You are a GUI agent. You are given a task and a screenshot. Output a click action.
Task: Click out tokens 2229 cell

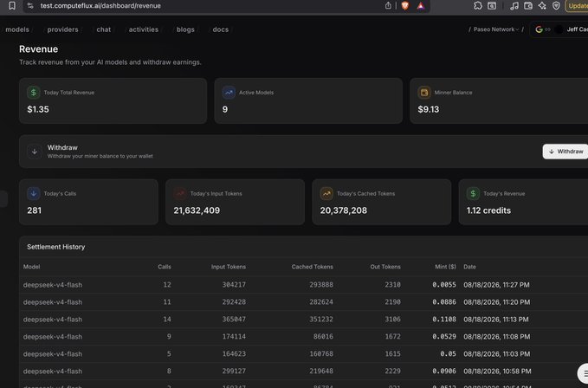click(x=392, y=371)
